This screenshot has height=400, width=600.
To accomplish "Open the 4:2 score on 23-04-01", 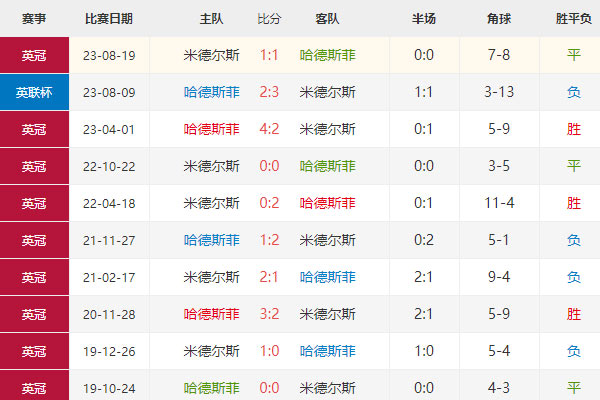I will point(269,129).
